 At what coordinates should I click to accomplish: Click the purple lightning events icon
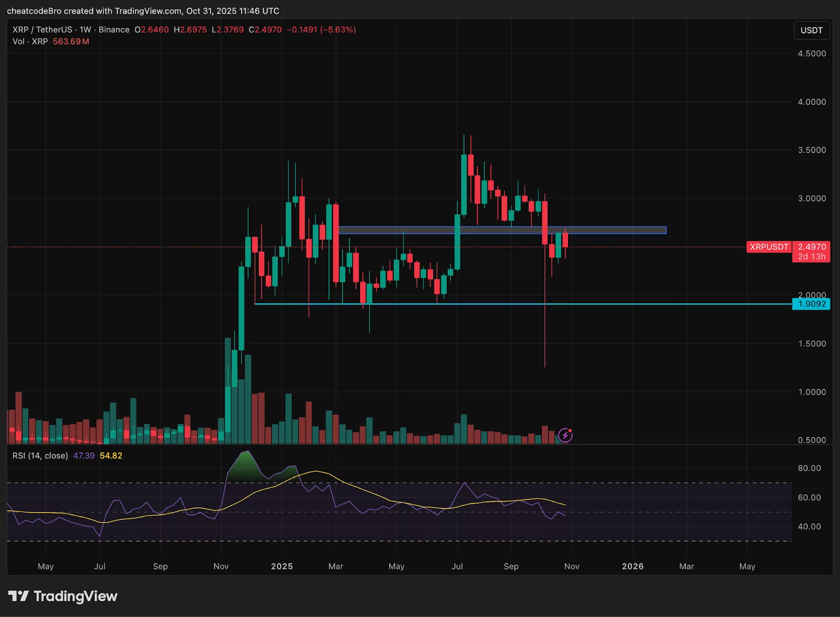click(x=565, y=435)
